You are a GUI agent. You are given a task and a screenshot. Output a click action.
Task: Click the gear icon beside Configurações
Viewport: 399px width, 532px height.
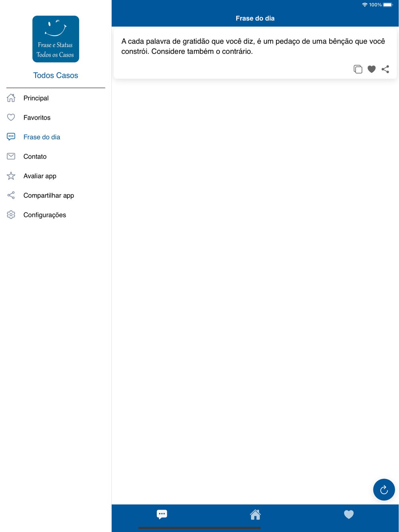(11, 215)
